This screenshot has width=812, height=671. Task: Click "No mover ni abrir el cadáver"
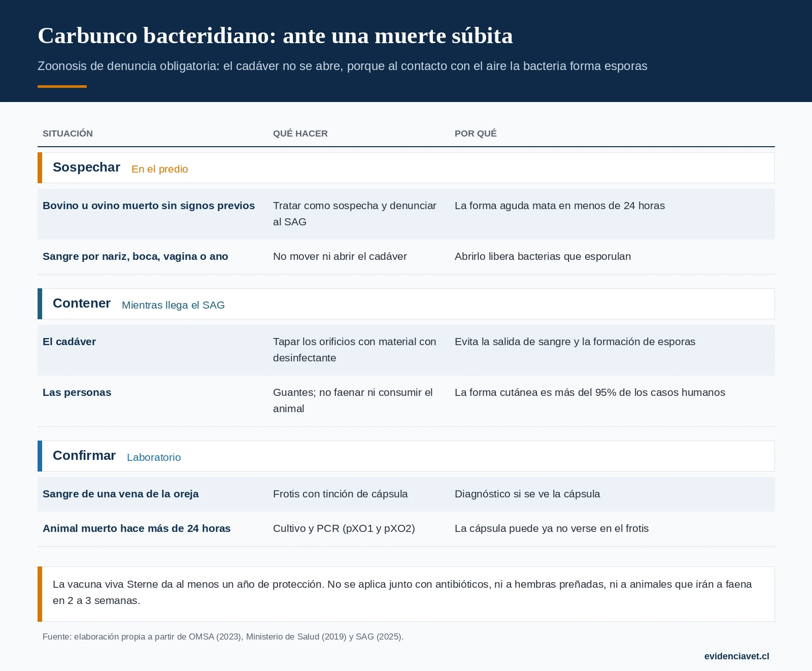click(340, 256)
